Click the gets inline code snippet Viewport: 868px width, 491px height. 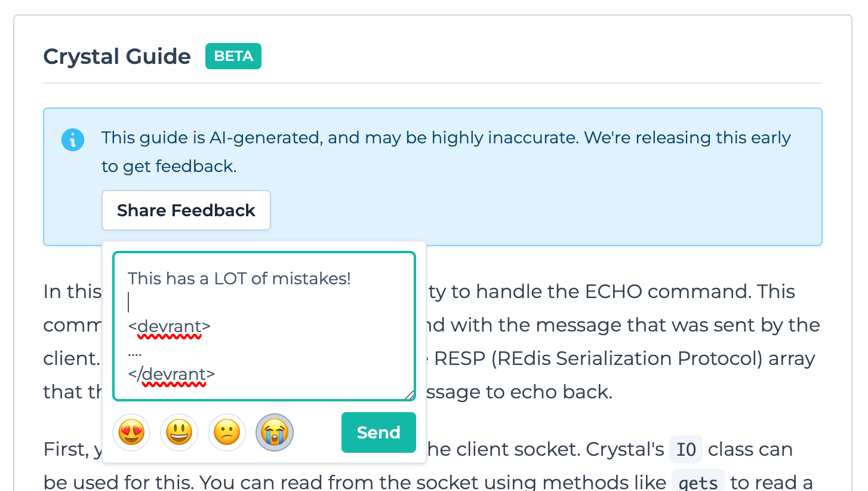698,483
